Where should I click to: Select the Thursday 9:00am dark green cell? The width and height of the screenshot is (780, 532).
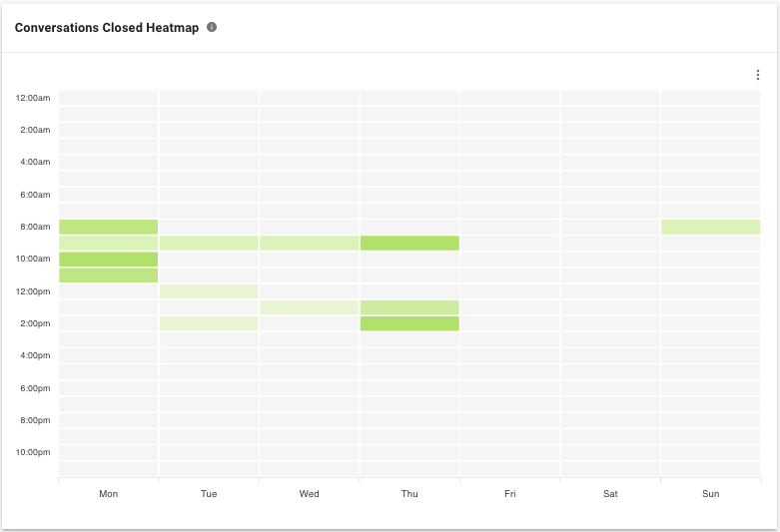tap(409, 243)
